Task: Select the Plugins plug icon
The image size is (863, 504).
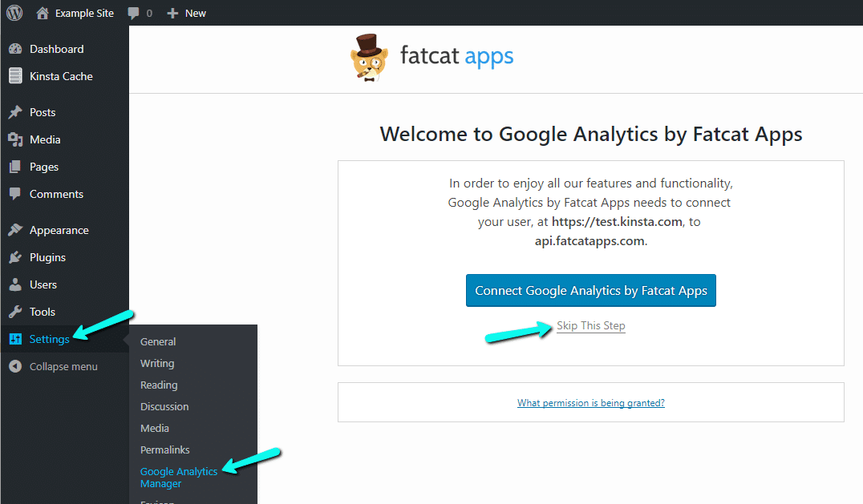Action: (x=15, y=257)
